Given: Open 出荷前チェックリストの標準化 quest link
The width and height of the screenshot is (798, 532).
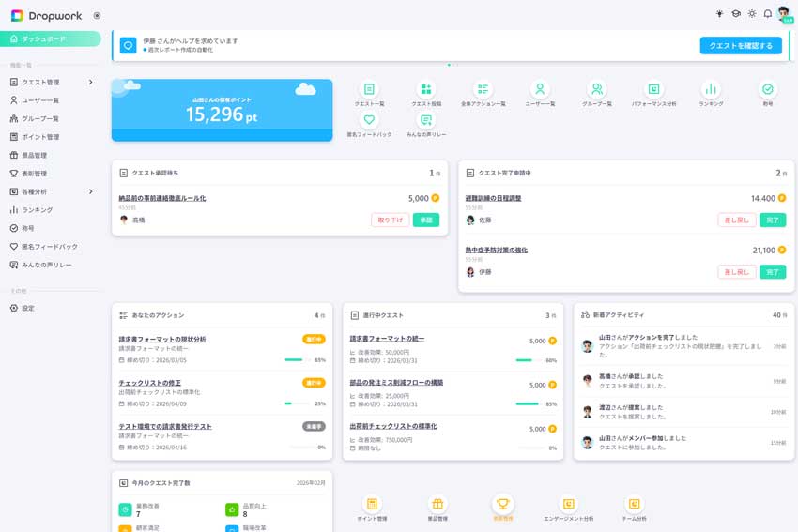Looking at the screenshot, I should (x=393, y=426).
